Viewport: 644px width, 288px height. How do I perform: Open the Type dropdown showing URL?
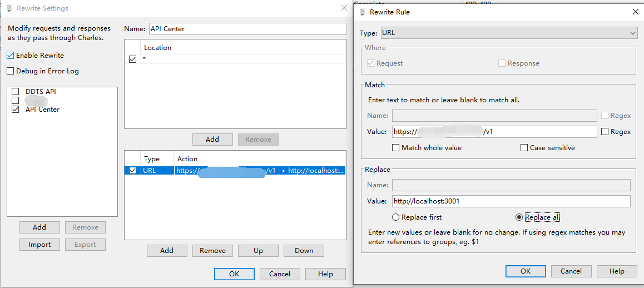pos(509,33)
